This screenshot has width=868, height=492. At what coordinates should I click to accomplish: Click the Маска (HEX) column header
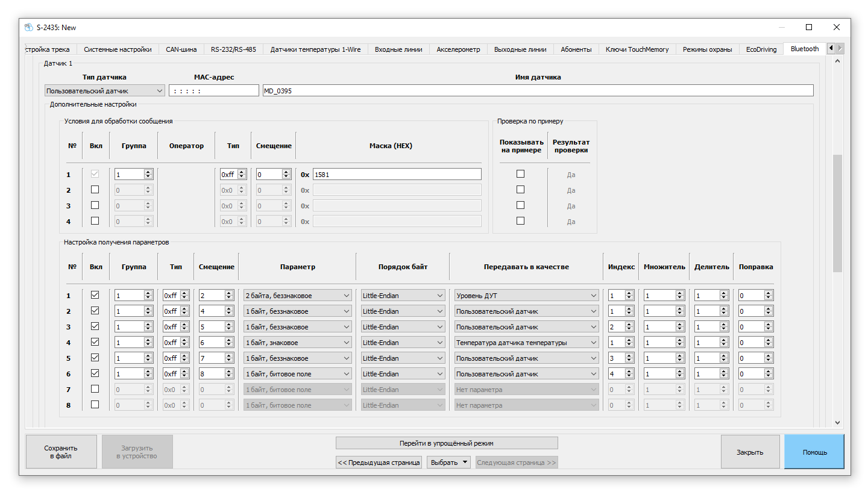click(x=391, y=146)
